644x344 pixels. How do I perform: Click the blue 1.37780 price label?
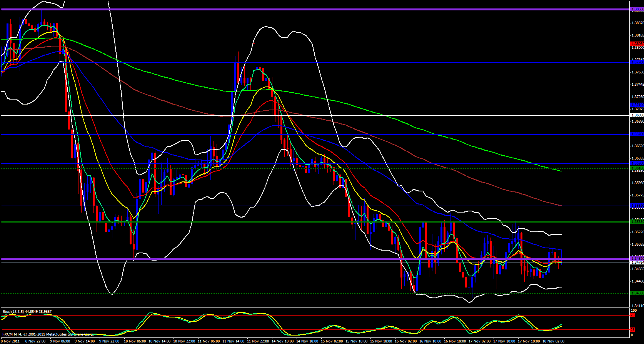point(637,62)
